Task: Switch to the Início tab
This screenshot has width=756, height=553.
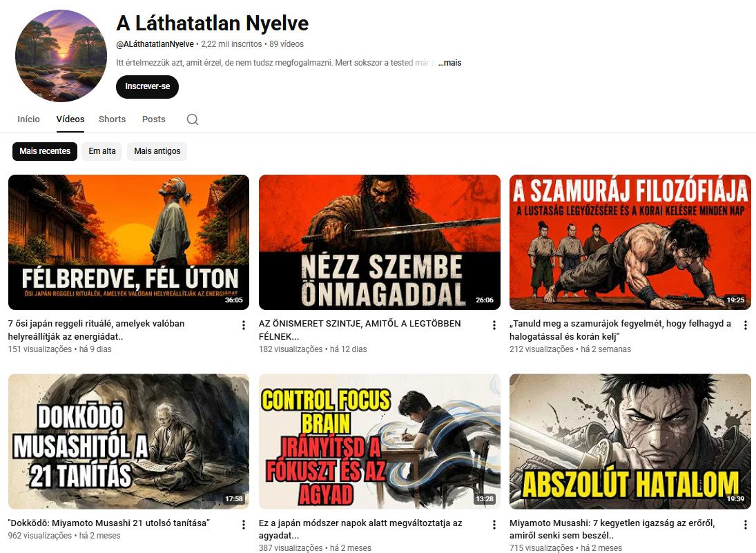Action: click(x=28, y=119)
